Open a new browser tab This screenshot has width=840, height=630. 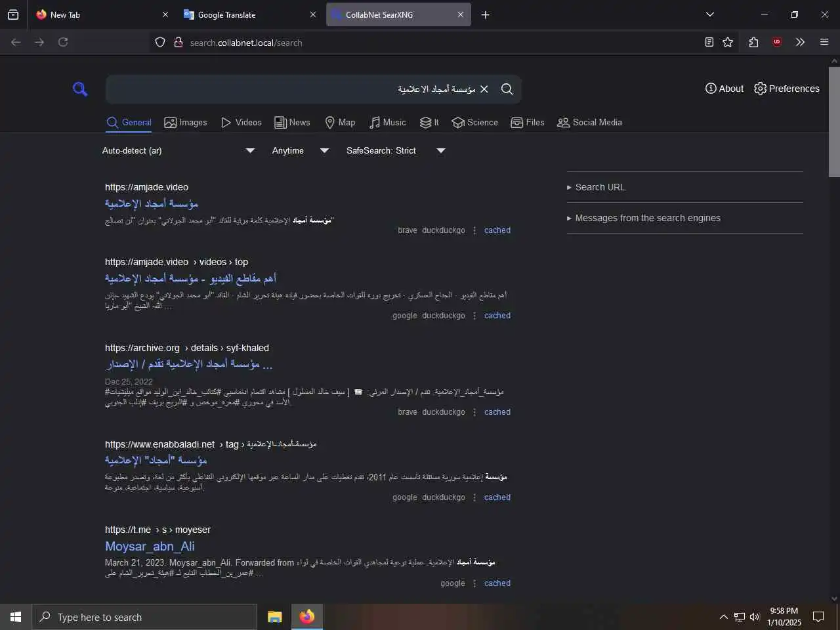coord(485,14)
